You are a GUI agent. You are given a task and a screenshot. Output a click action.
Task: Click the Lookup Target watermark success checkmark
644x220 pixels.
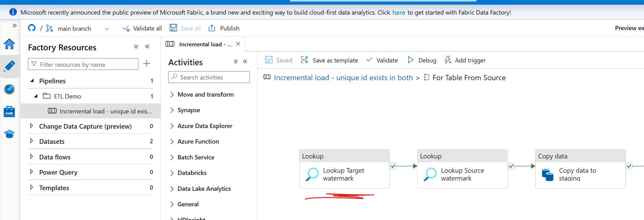(x=393, y=166)
